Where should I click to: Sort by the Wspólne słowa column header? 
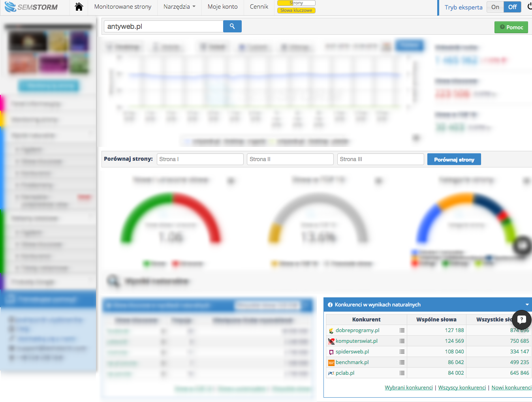(436, 319)
